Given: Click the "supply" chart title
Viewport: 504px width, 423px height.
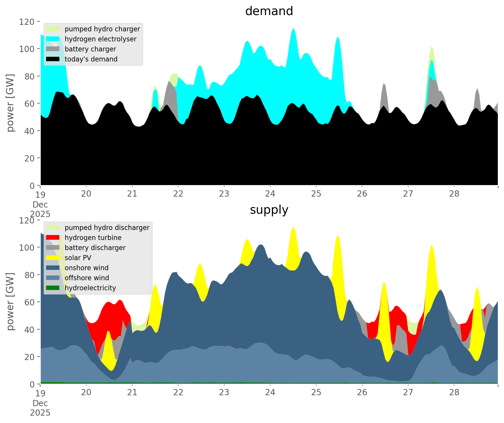Looking at the screenshot, I should tap(269, 210).
